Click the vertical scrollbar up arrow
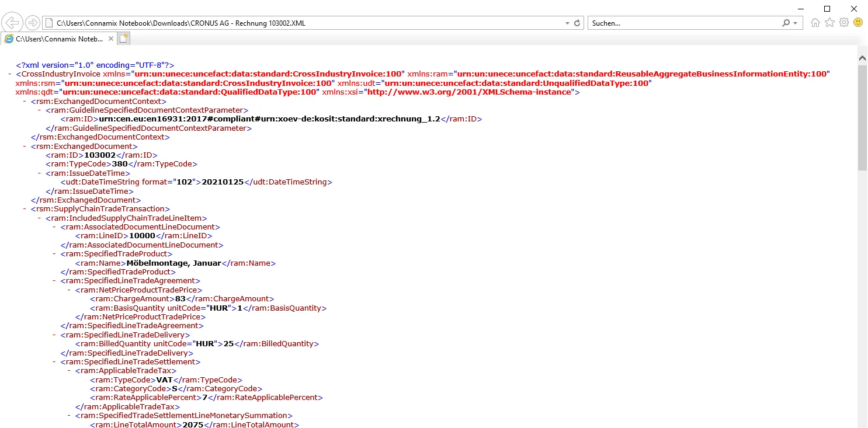Viewport: 868px width, 428px height. [x=862, y=58]
